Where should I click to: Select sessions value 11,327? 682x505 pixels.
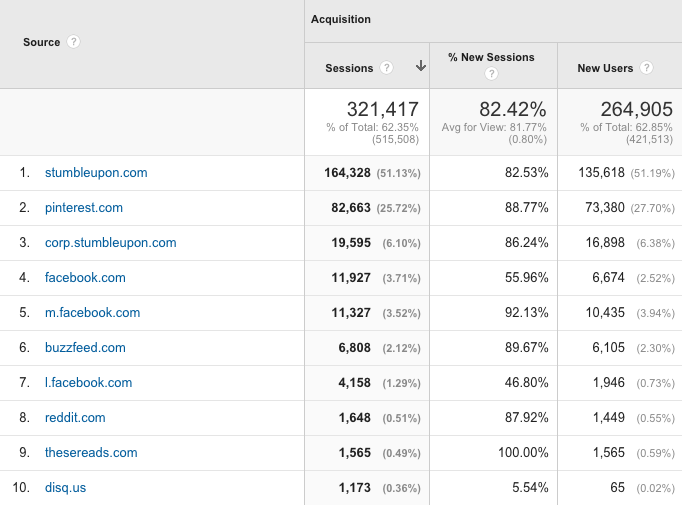351,313
